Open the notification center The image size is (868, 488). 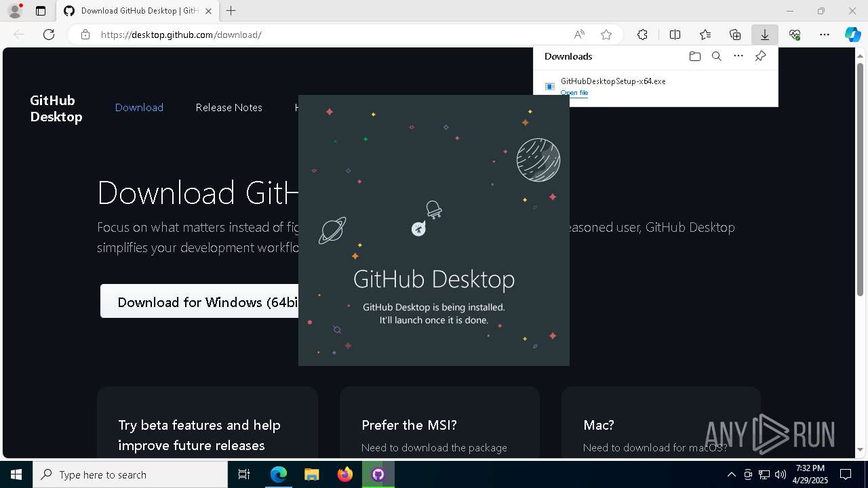point(846,474)
